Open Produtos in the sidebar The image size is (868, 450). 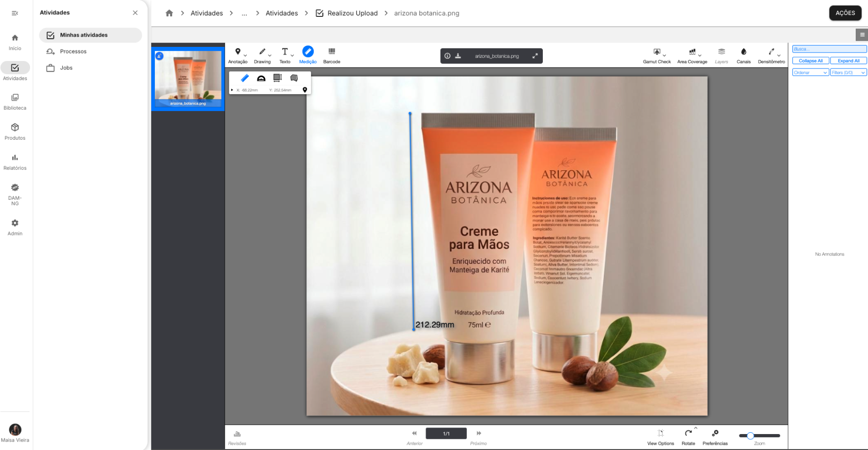[x=15, y=132]
